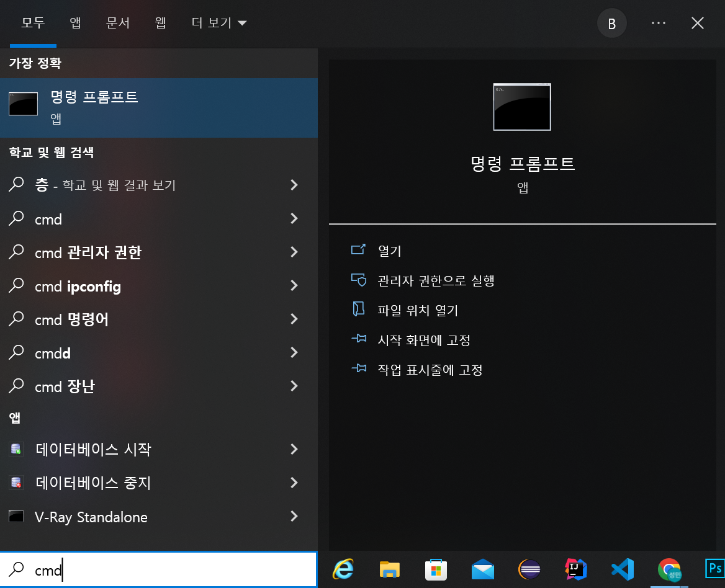Click 열기 to open Command Prompt
725x588 pixels.
(390, 251)
